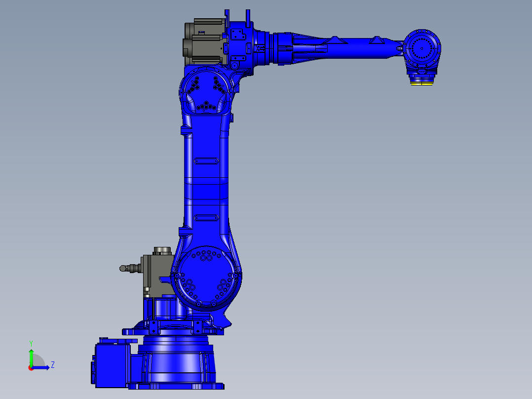Click the red origin point of the triad
Viewport: 532px width, 399px height.
[31, 369]
